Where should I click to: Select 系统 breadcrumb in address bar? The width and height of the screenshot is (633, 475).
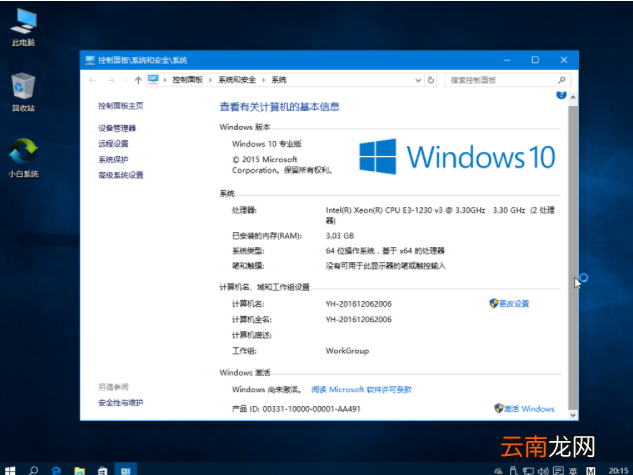coord(279,80)
